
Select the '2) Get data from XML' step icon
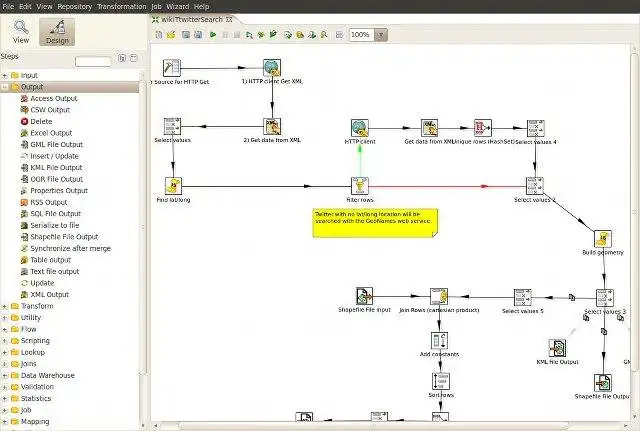click(x=272, y=127)
